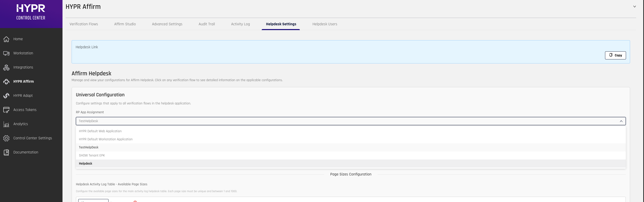Click the 'HYPR Affirm' page title
The image size is (644, 202).
83,7
